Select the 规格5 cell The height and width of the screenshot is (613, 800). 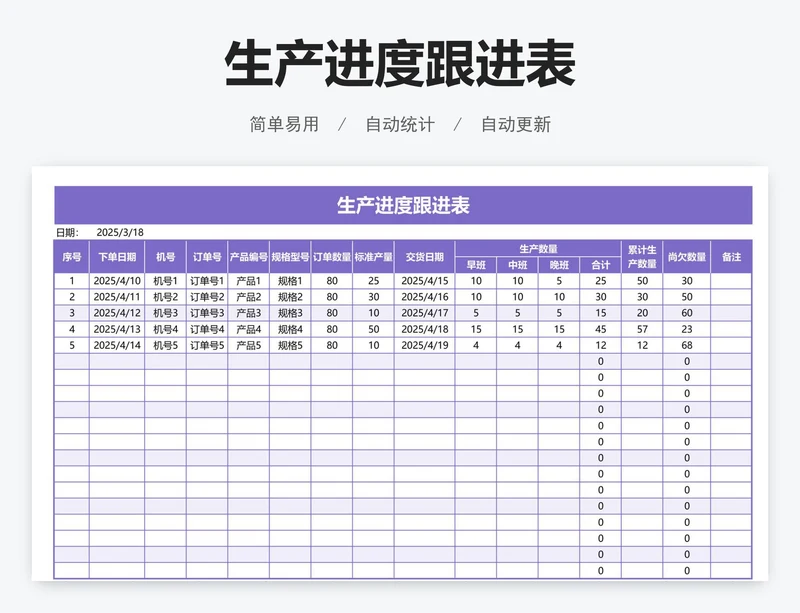tap(290, 346)
